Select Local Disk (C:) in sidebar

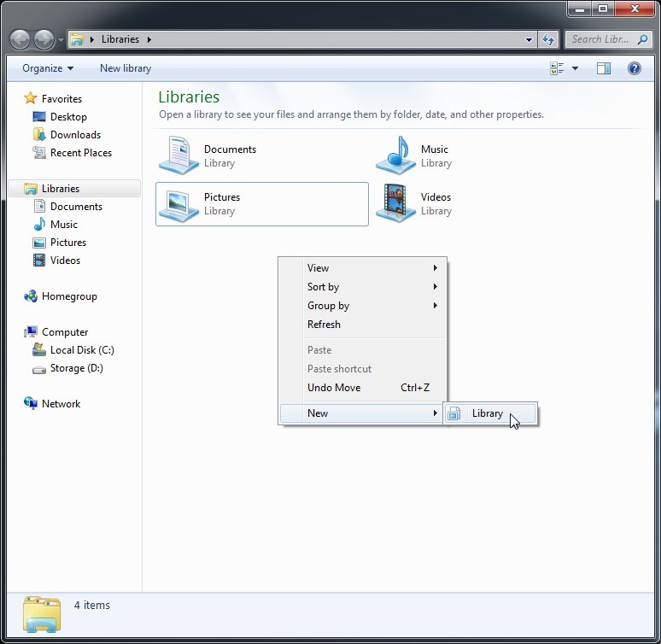81,350
